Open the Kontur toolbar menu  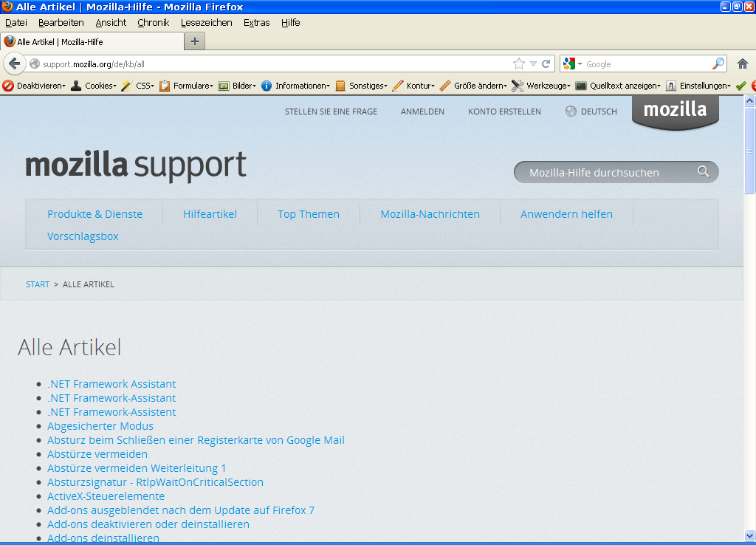[x=413, y=86]
